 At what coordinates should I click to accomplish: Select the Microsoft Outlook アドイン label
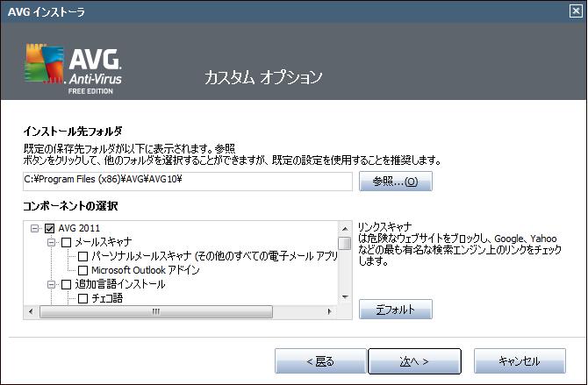click(146, 270)
